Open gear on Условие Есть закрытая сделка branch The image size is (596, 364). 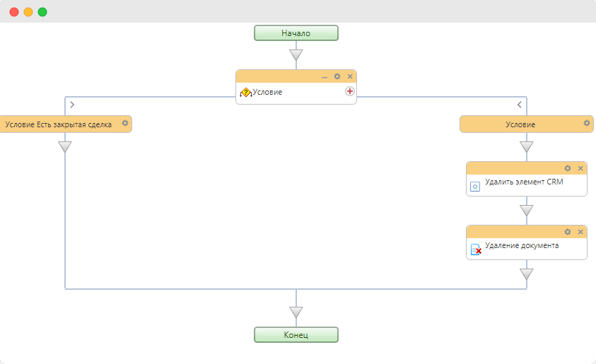pos(125,123)
